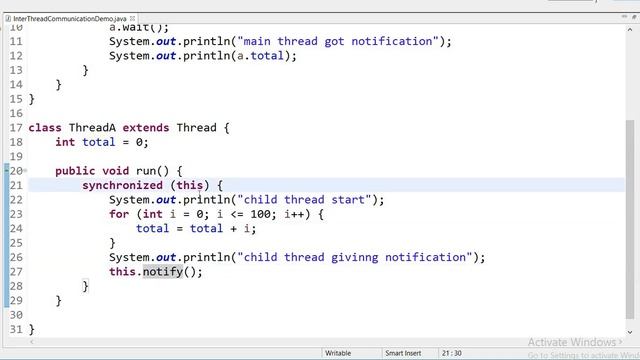Image resolution: width=640 pixels, height=360 pixels.
Task: Collapse the run() method fold on line 20
Action: (x=25, y=171)
